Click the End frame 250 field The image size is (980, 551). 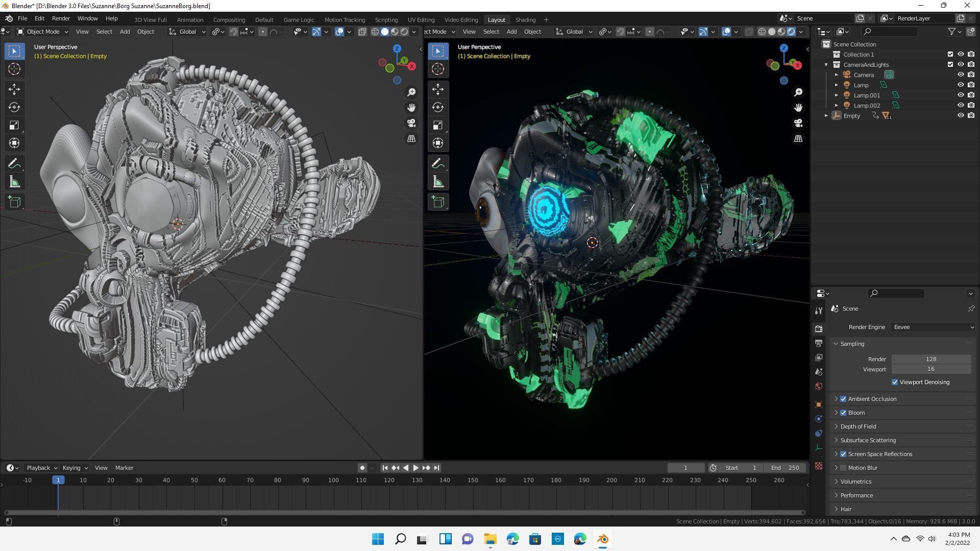point(786,468)
